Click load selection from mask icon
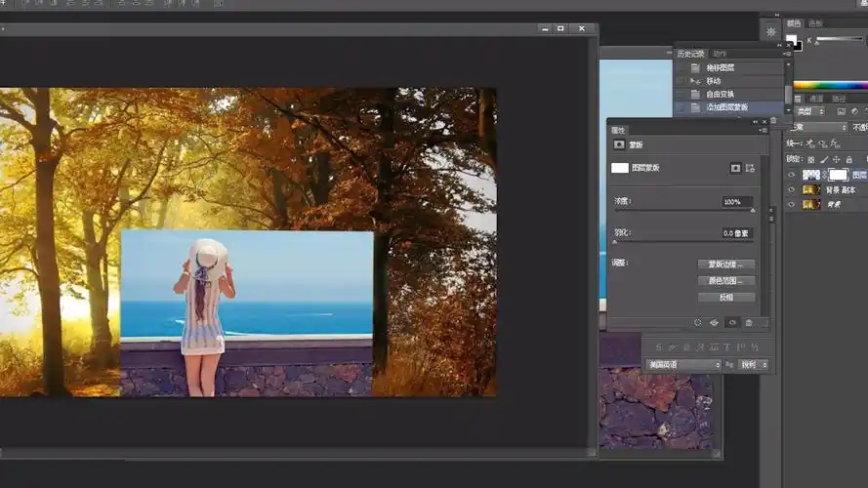868x488 pixels. coord(698,322)
